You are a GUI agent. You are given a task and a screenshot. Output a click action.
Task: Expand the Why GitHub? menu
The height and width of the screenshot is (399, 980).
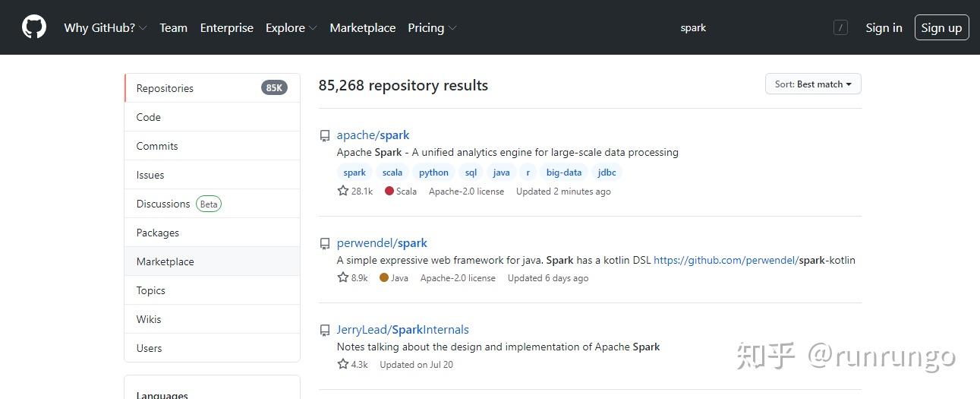[x=106, y=27]
